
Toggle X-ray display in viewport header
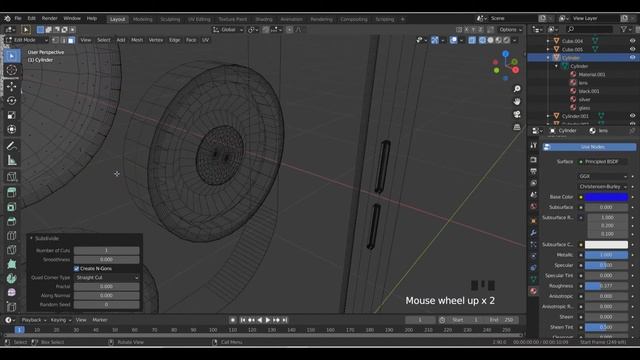(472, 40)
